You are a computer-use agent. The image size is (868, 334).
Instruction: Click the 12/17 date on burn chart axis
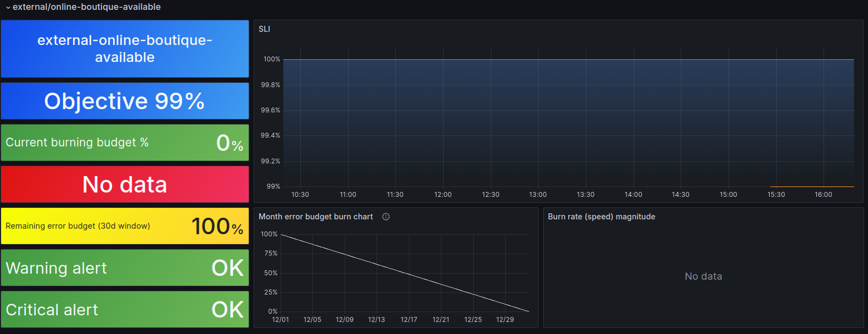(x=408, y=320)
